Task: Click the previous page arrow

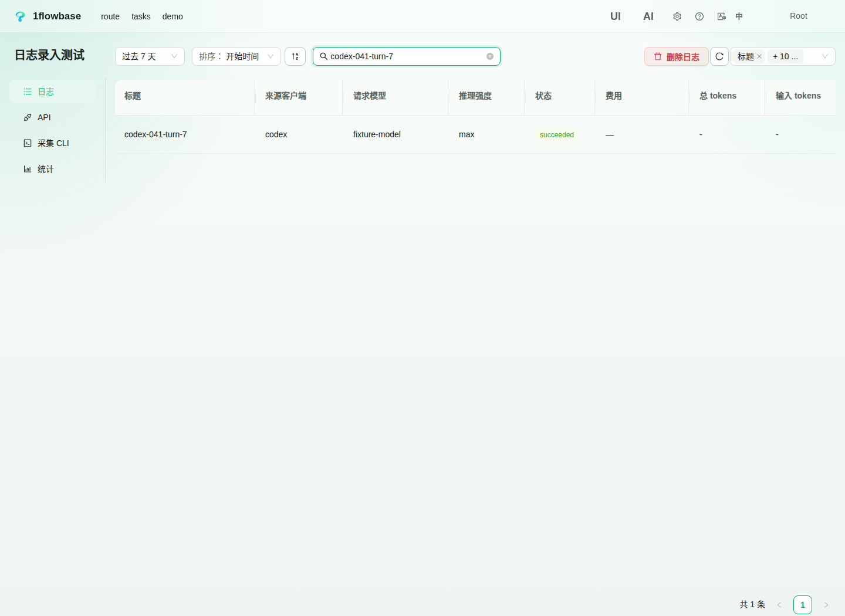Action: click(x=779, y=605)
